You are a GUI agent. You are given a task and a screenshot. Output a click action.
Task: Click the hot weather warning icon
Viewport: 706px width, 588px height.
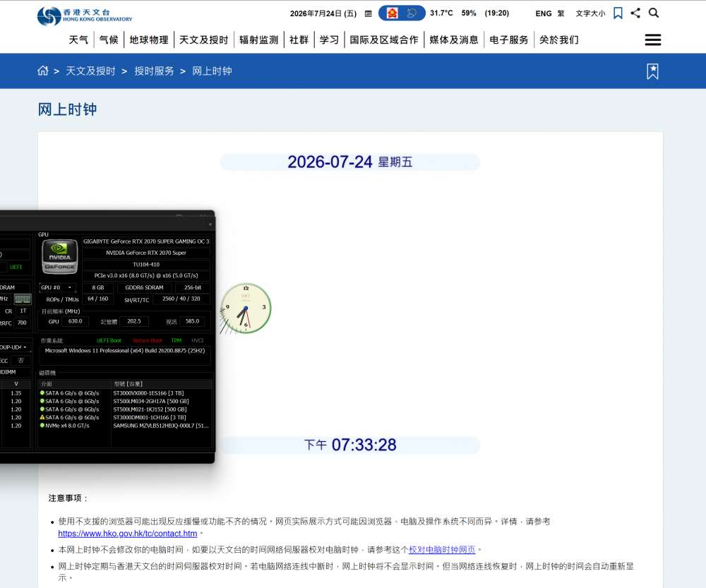click(x=392, y=13)
